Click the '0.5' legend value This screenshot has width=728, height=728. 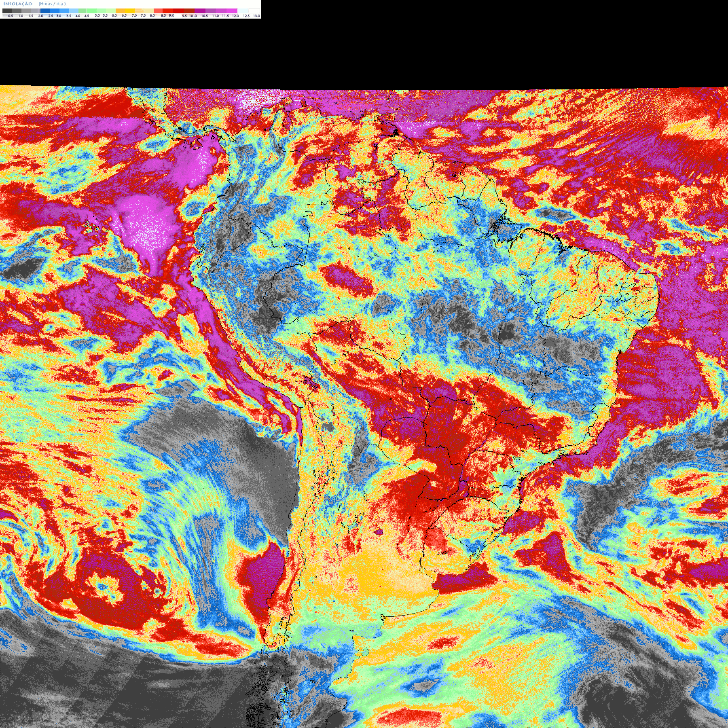tap(11, 16)
